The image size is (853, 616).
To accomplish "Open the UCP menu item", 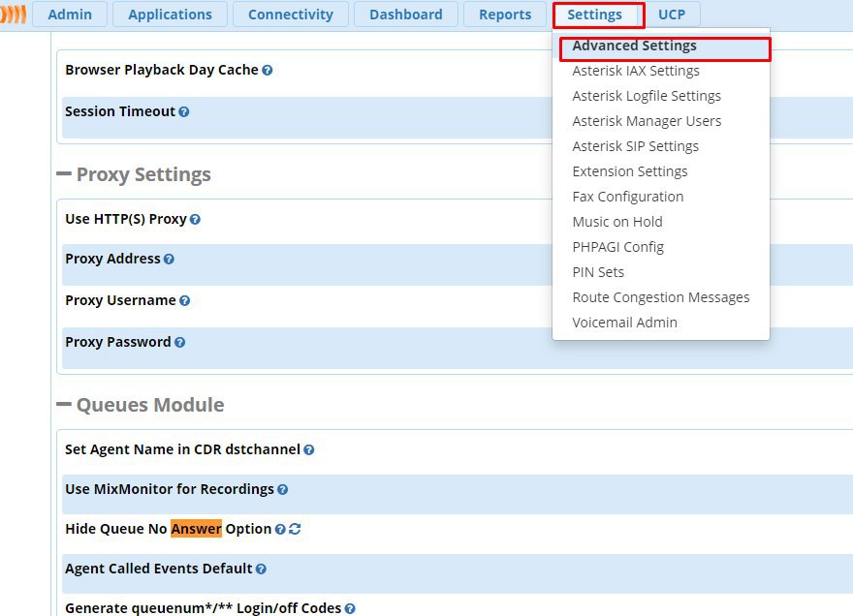I will tap(672, 15).
